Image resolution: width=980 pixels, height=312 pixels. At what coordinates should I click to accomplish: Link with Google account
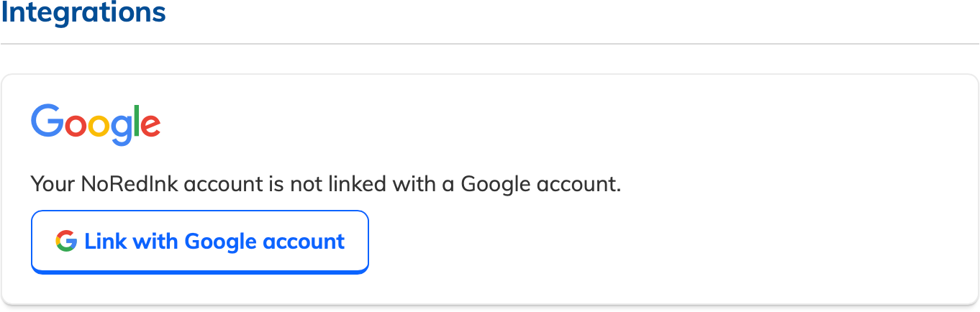coord(200,242)
